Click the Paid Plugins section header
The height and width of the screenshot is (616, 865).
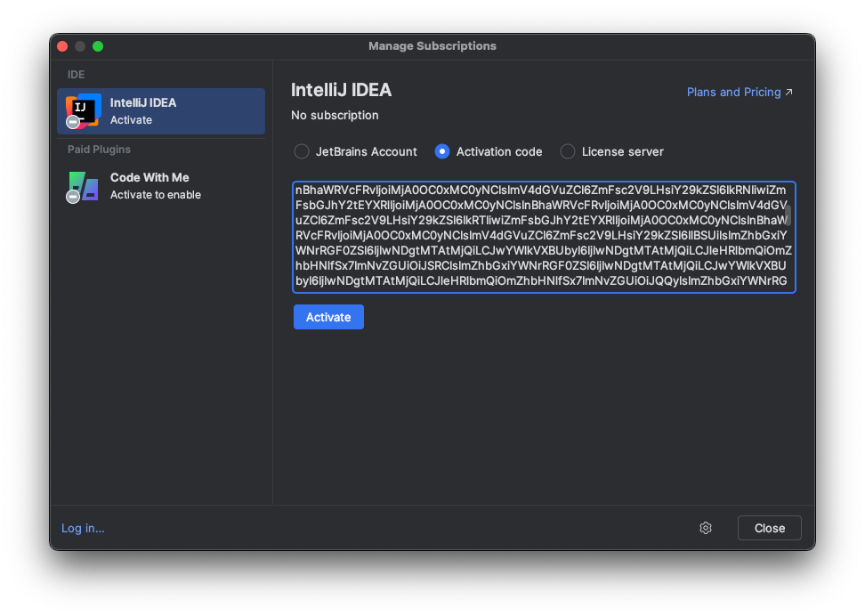[98, 150]
